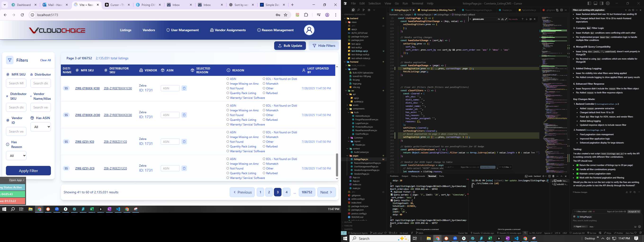Screen dimensions: 644x242
Task: Click the Apply Filter button
Action: point(28,171)
